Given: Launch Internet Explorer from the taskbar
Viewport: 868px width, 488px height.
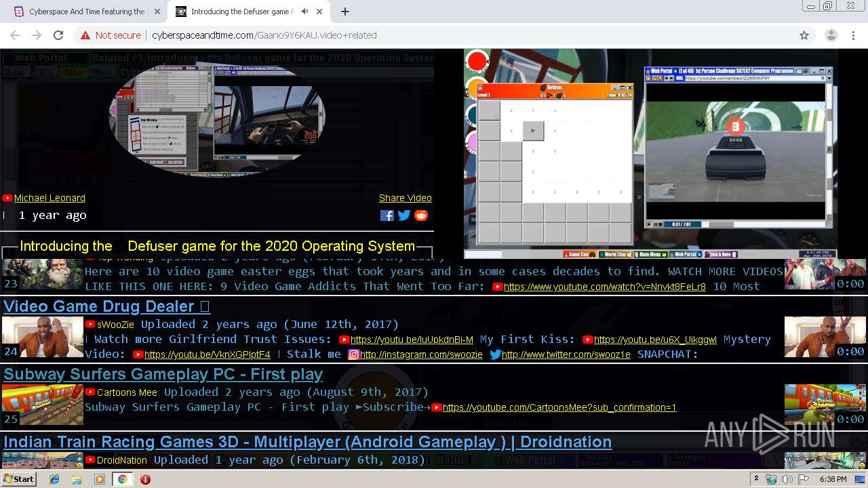Looking at the screenshot, I should [x=54, y=479].
